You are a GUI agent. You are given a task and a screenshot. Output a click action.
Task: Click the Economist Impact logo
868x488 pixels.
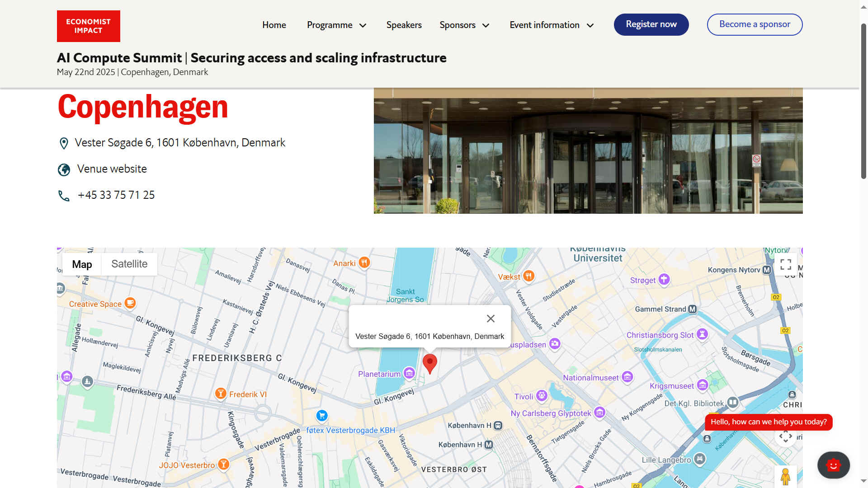coord(89,26)
